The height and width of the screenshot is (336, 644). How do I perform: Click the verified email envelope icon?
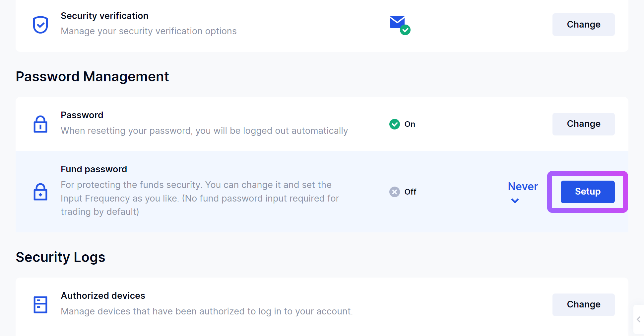(x=400, y=25)
